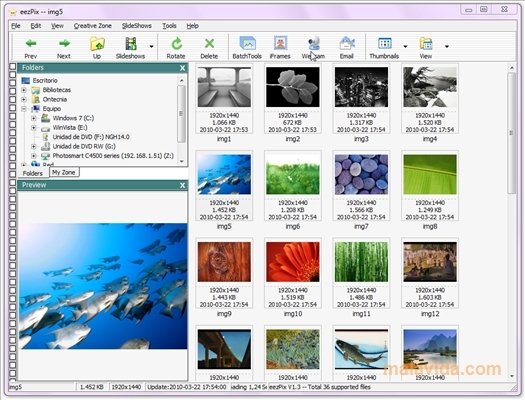Open Slideshows dropdown arrow
The width and height of the screenshot is (525, 400).
pyautogui.click(x=152, y=46)
